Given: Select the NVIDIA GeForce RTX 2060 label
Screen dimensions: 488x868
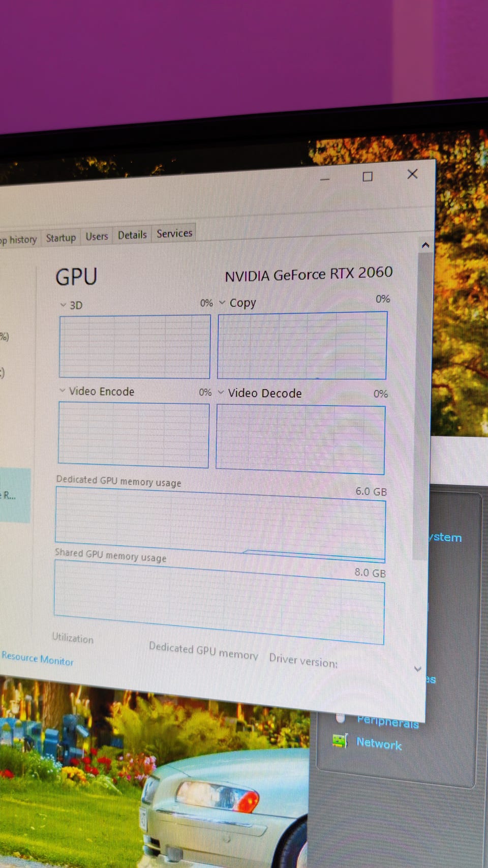Looking at the screenshot, I should coord(309,275).
